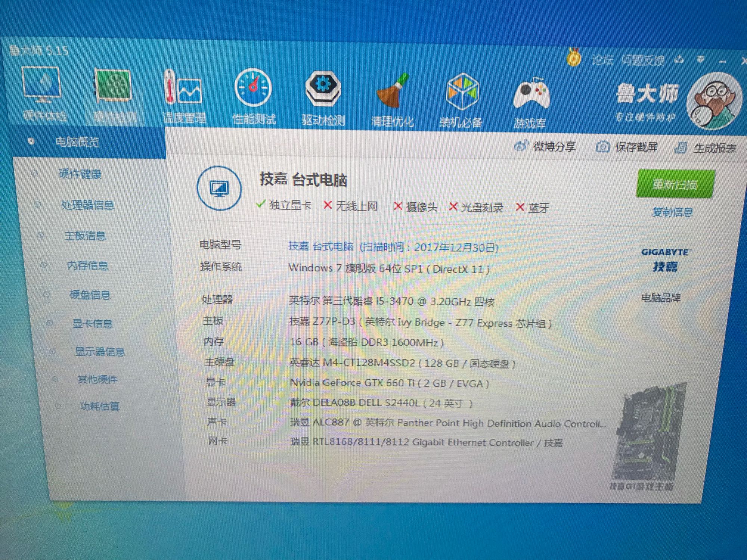Image resolution: width=747 pixels, height=560 pixels.
Task: Click the 独立显卡 green check indicator
Action: click(x=284, y=205)
